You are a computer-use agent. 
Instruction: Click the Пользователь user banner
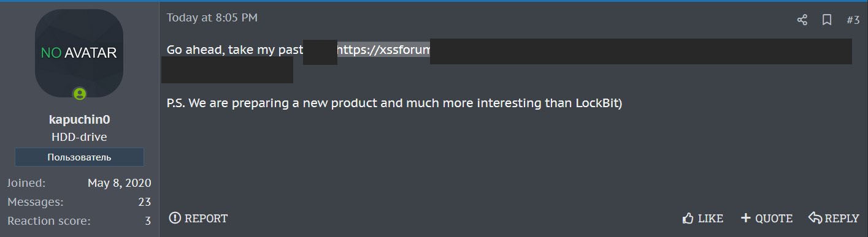79,157
